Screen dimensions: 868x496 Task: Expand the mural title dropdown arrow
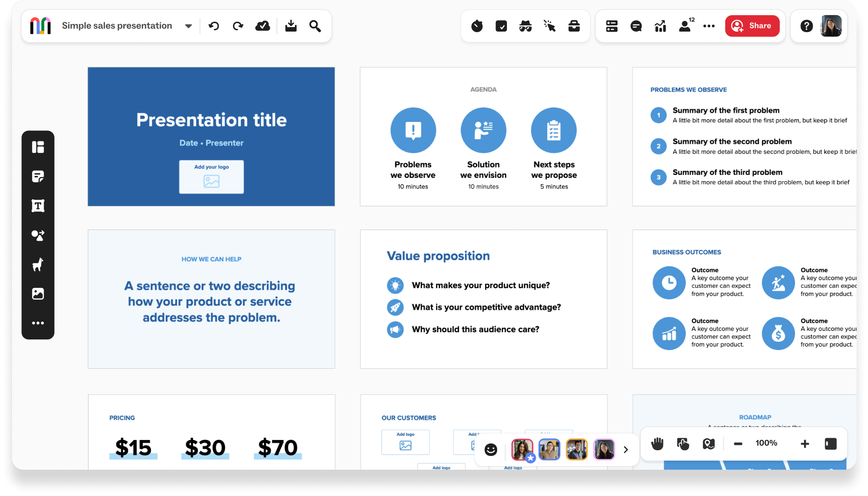(189, 26)
